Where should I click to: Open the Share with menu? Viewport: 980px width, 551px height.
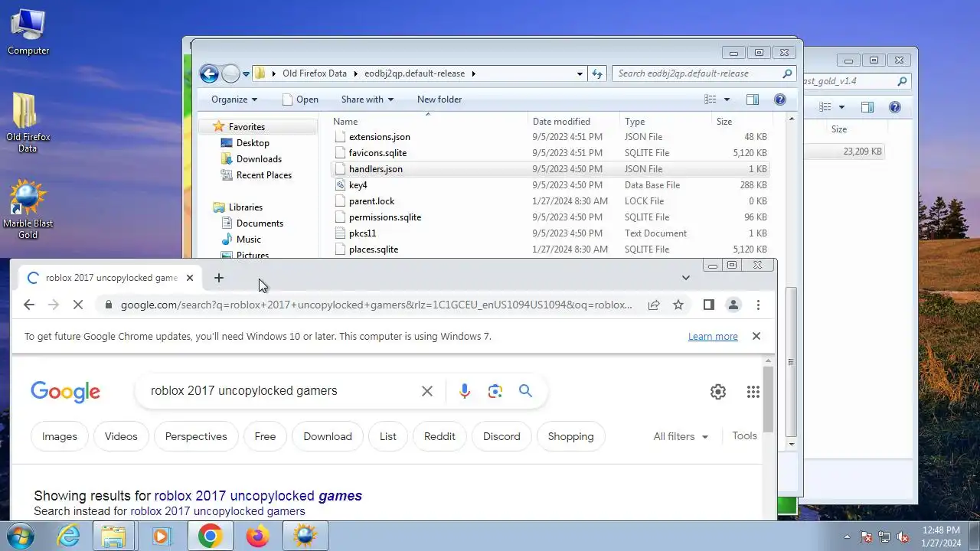pos(367,99)
